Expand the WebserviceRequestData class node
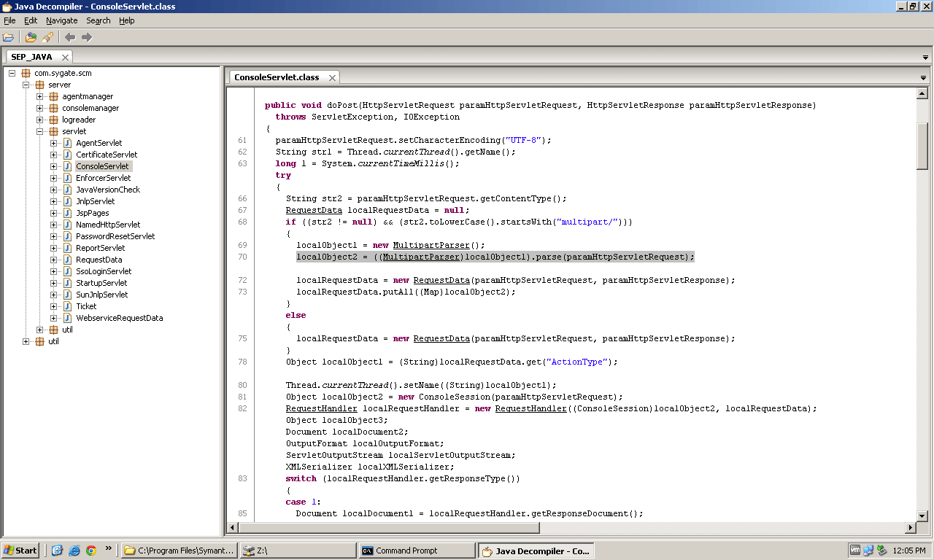The height and width of the screenshot is (560, 934). pyautogui.click(x=54, y=318)
